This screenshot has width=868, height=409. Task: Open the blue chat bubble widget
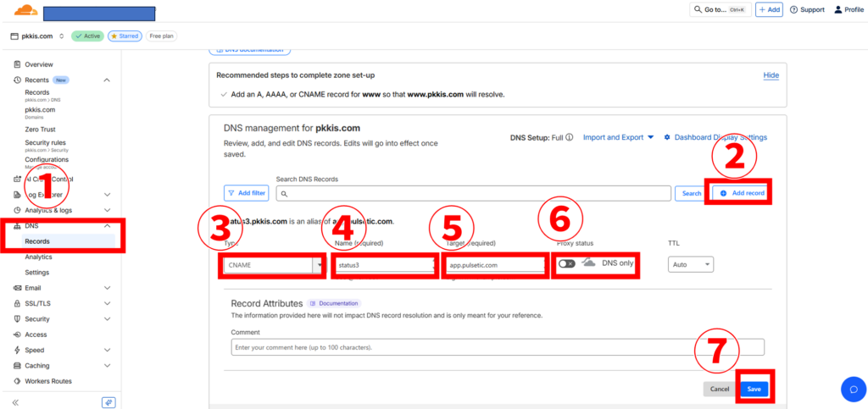pos(853,390)
